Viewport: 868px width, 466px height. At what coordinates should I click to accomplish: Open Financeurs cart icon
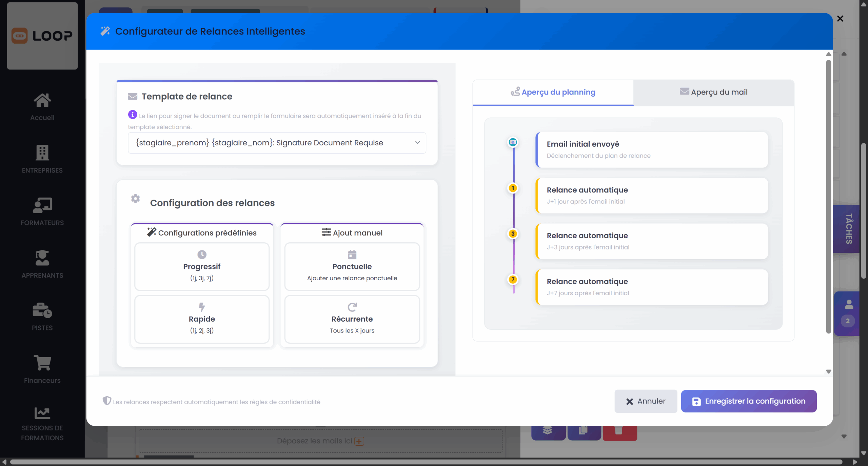(x=42, y=363)
